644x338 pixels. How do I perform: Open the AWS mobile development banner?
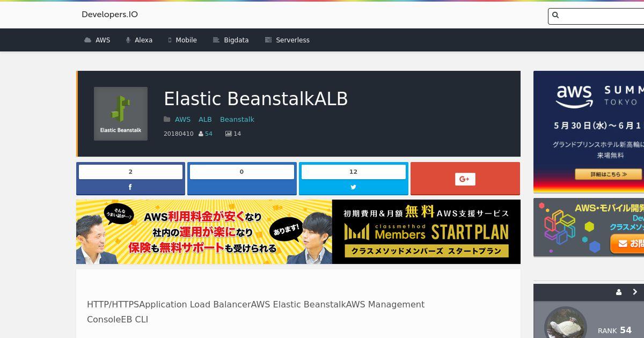click(x=589, y=227)
